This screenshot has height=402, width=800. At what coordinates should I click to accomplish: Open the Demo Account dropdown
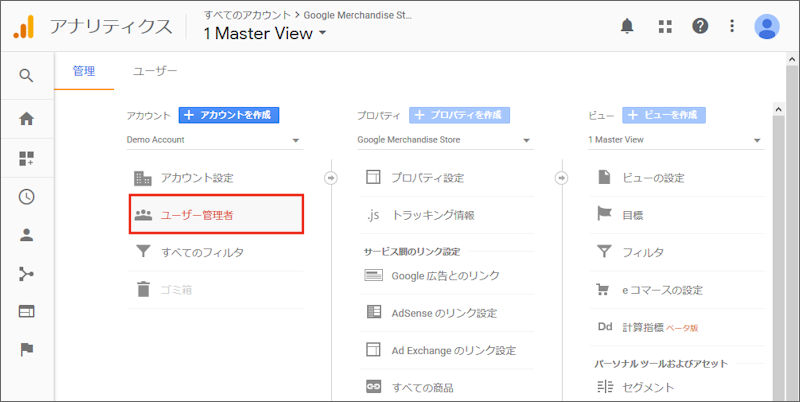[215, 140]
